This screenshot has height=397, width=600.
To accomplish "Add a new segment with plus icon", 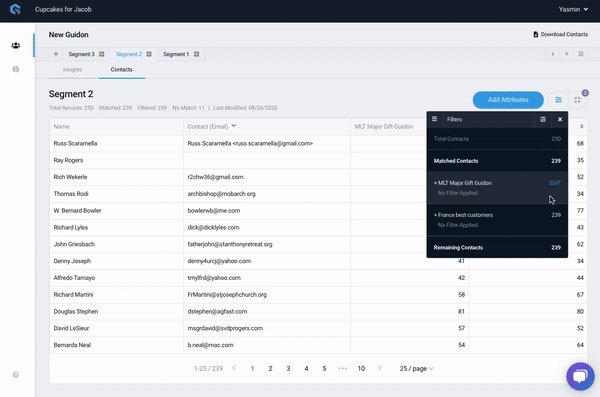I will (x=56, y=54).
